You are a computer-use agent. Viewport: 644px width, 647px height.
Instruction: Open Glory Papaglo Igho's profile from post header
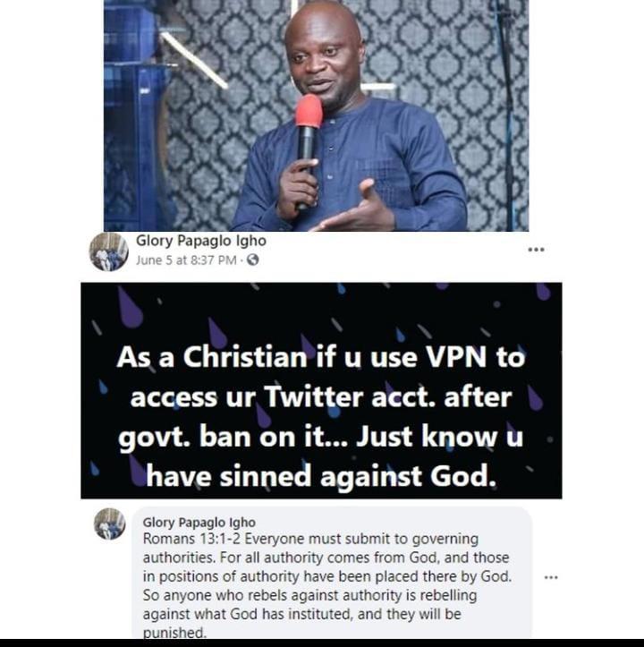tap(201, 241)
